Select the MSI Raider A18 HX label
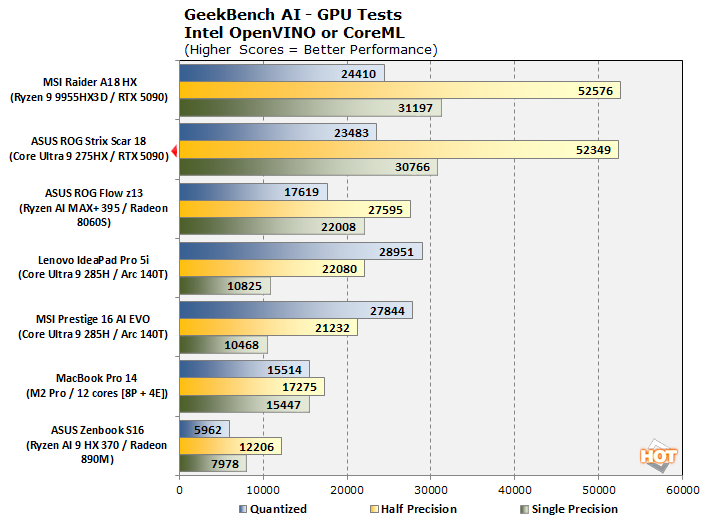708x523 pixels. (x=89, y=89)
